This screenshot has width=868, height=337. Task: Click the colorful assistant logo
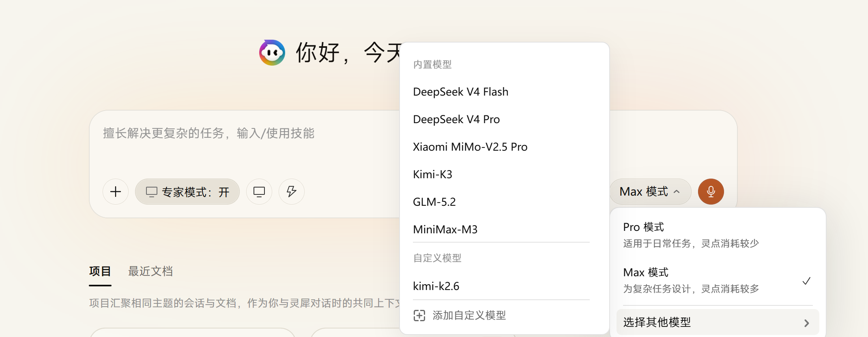coord(272,53)
